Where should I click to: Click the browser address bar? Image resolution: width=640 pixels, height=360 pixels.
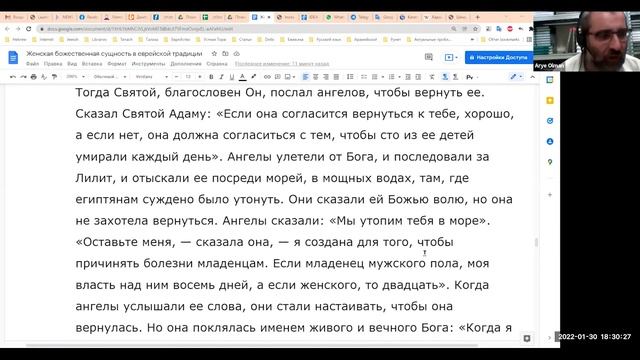click(x=245, y=29)
